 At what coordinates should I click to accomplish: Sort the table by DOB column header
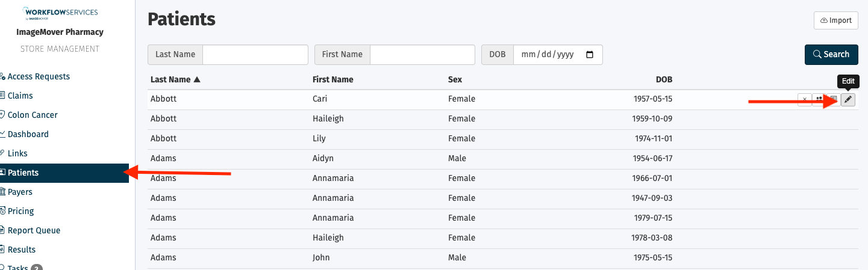point(664,79)
